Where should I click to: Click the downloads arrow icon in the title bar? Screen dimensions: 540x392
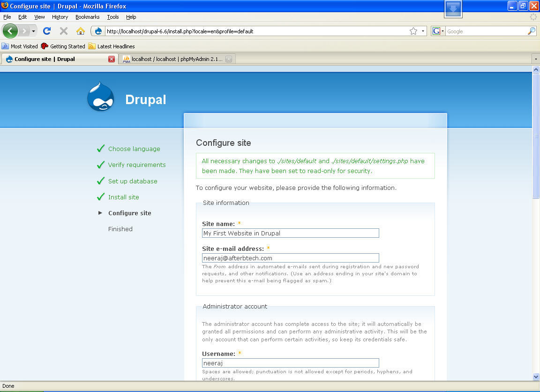click(x=453, y=8)
